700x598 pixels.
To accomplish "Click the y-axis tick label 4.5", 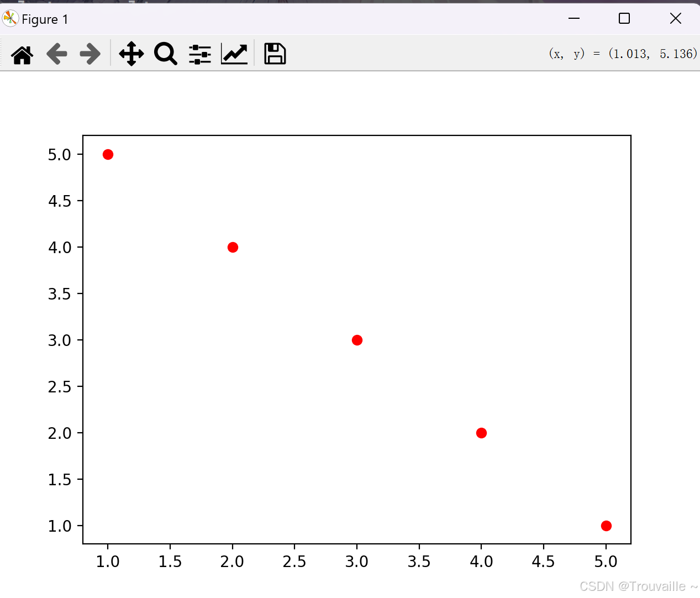I will [60, 201].
